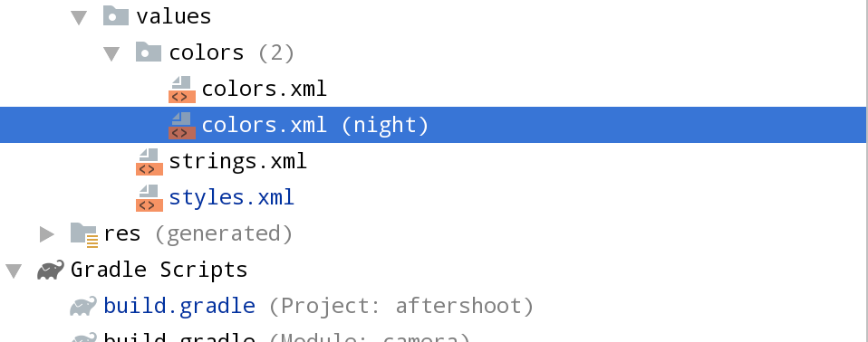
Task: Open colors.xml (night) file
Action: tap(315, 126)
